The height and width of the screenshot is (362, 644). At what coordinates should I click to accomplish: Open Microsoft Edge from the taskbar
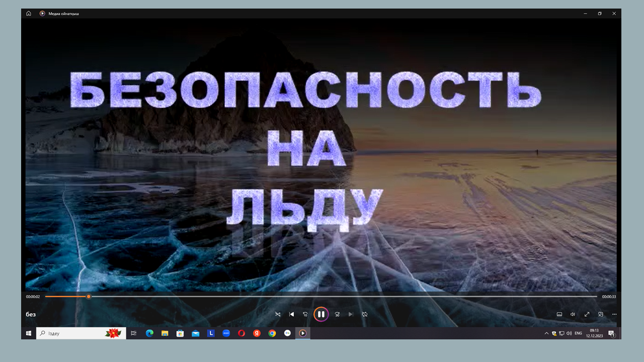click(x=149, y=333)
